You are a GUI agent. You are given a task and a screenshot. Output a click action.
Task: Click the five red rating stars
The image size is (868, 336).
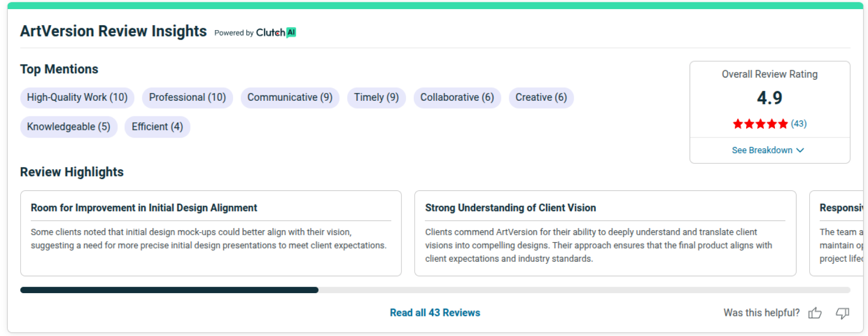pos(760,124)
